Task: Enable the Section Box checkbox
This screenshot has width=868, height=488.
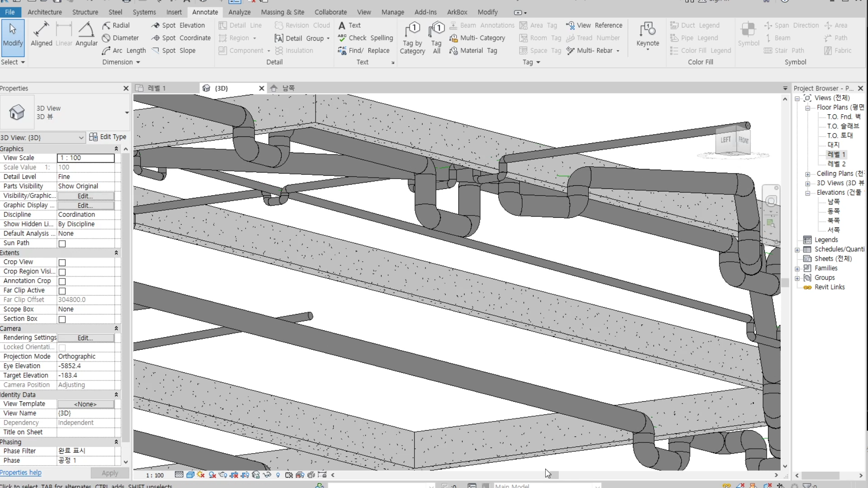Action: click(x=62, y=319)
